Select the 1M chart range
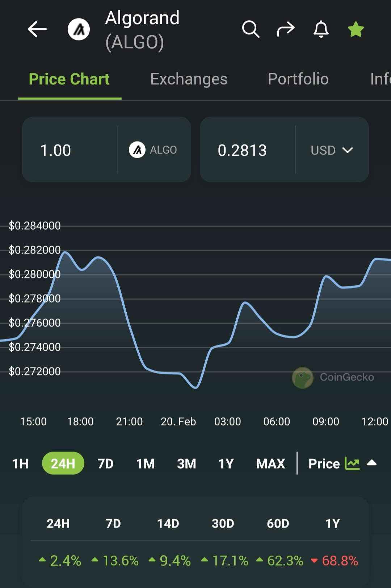 coord(146,464)
